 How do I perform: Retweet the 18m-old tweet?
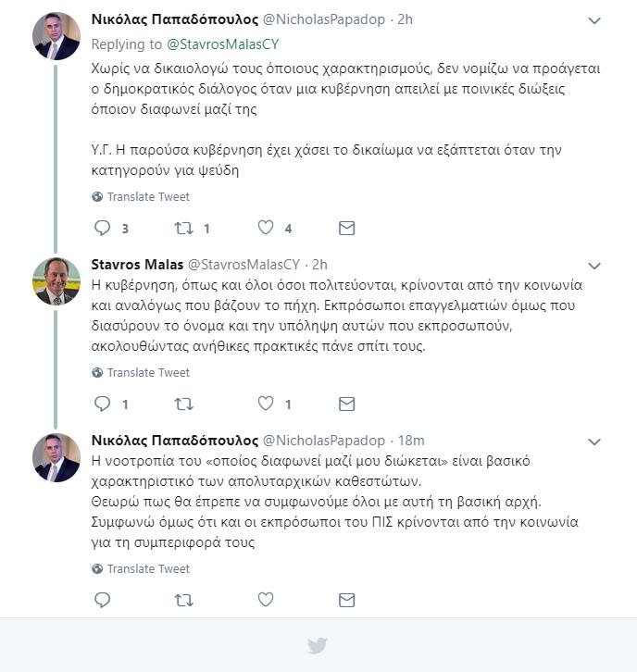[184, 600]
